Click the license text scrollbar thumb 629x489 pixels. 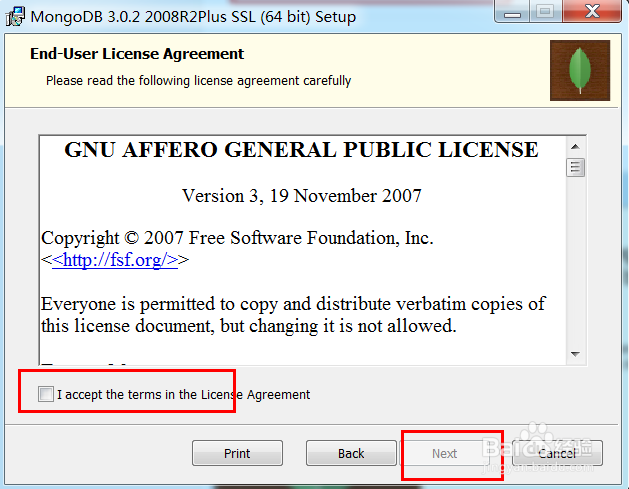point(576,168)
